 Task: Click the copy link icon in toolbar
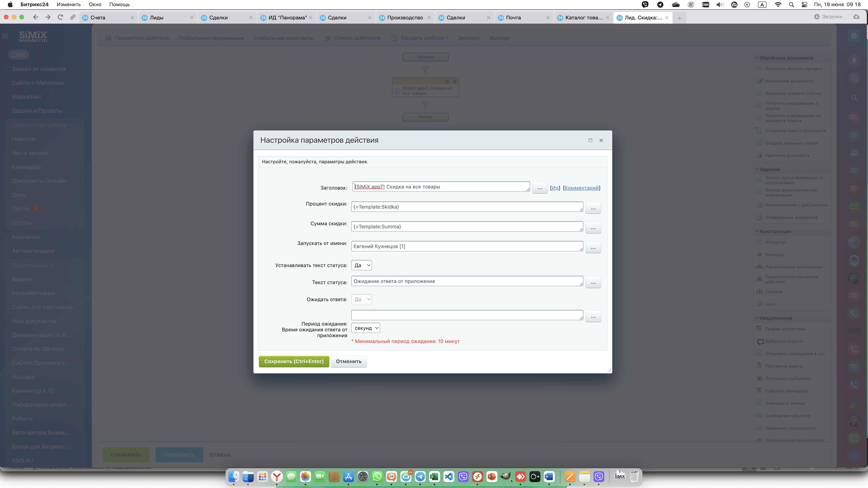(72, 17)
